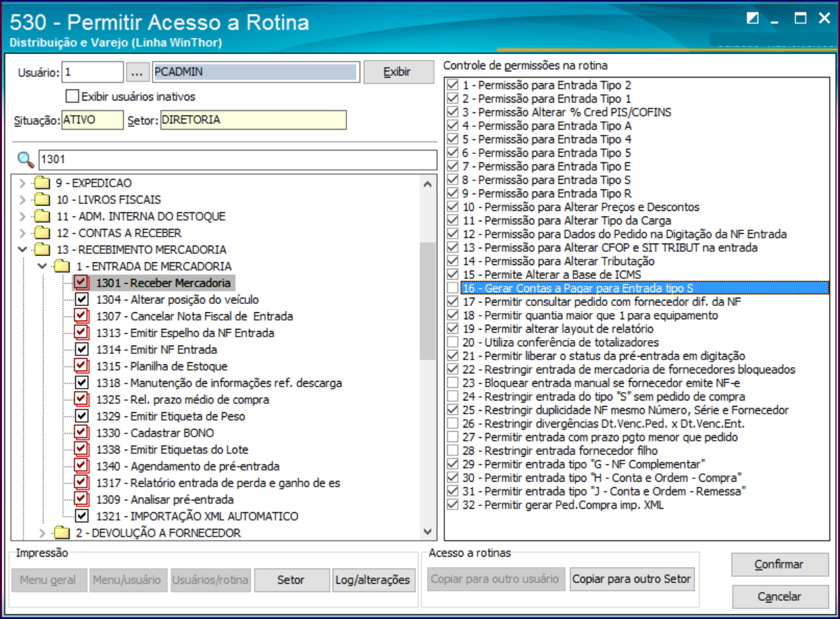The height and width of the screenshot is (619, 840).
Task: Select 1340 - Agendamento de pré-entrada
Action: click(x=188, y=466)
